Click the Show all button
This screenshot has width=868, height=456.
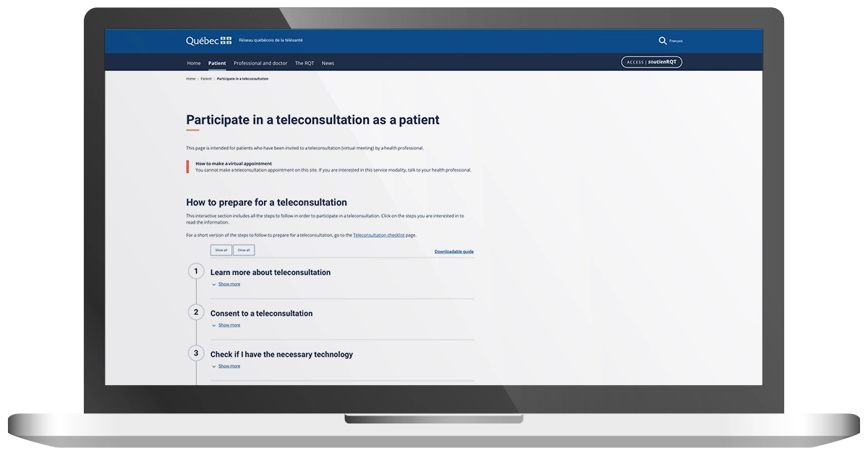tap(220, 249)
